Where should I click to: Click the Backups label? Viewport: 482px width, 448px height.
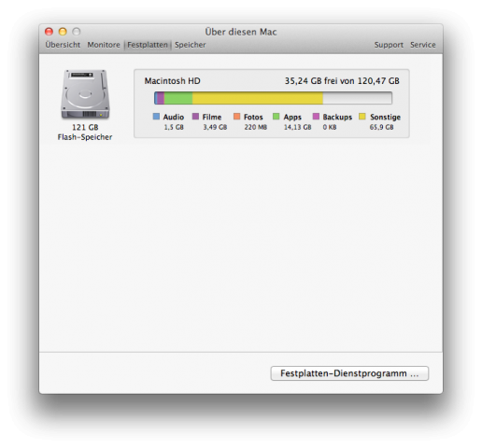click(337, 117)
